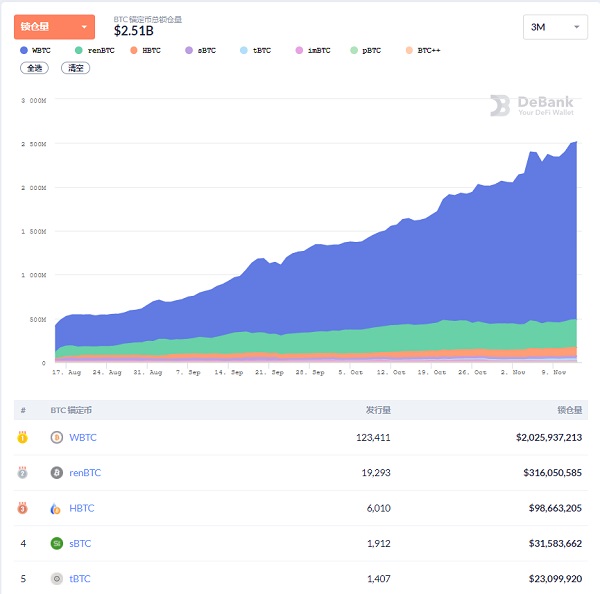The width and height of the screenshot is (600, 594).
Task: Toggle tBTC series in chart legend
Action: coord(256,50)
